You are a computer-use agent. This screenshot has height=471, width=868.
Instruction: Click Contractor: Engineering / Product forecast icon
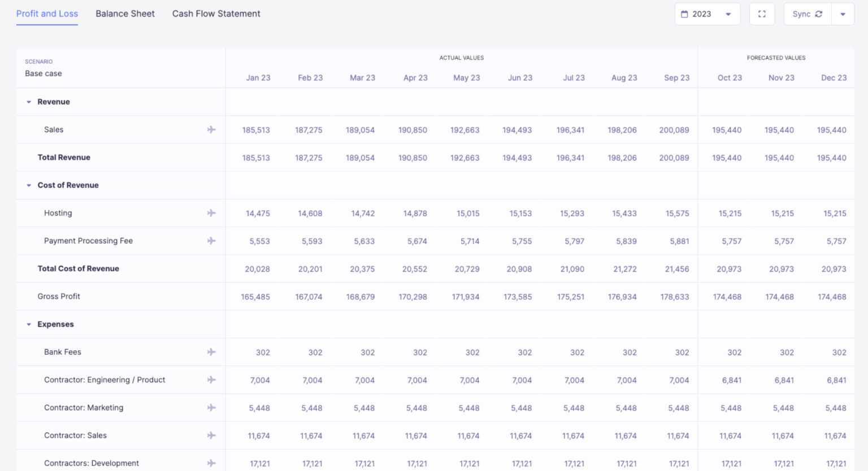(211, 380)
